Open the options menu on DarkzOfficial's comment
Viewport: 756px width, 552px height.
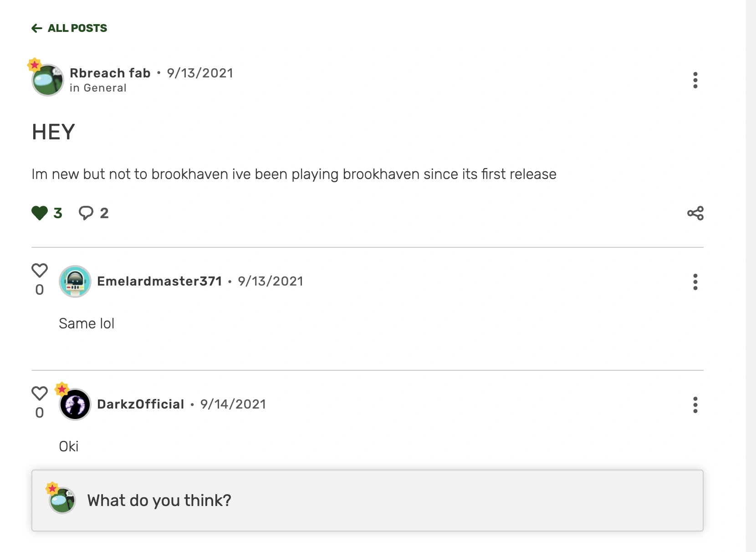[x=695, y=405]
